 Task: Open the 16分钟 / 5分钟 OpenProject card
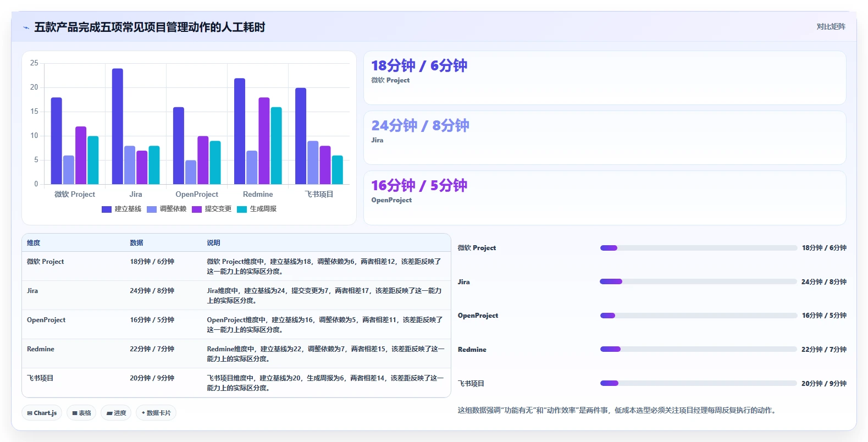605,198
